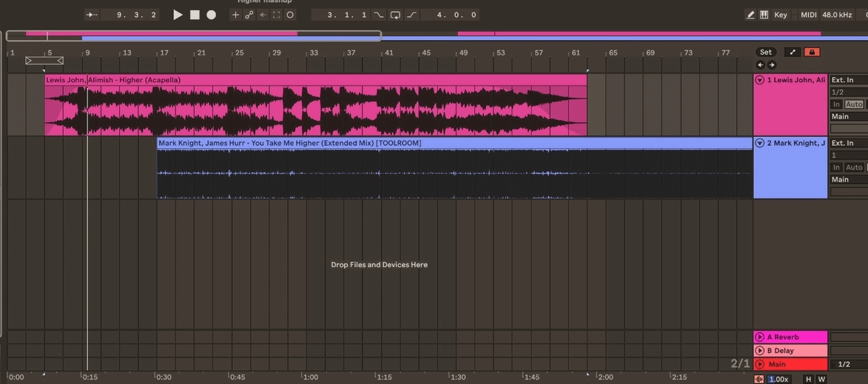Toggle the red Lock Envelopes button
The width and height of the screenshot is (868, 384).
(x=812, y=52)
